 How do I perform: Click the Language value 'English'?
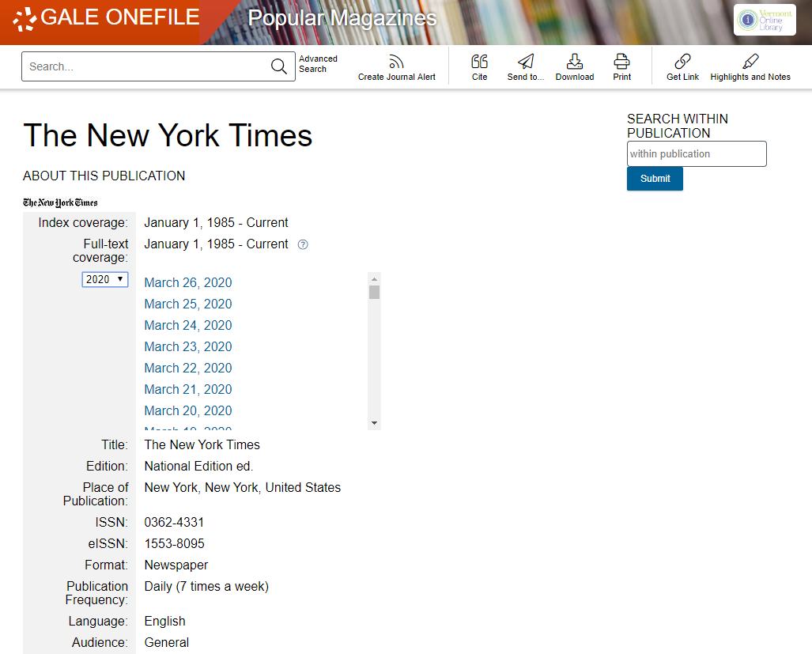(164, 622)
